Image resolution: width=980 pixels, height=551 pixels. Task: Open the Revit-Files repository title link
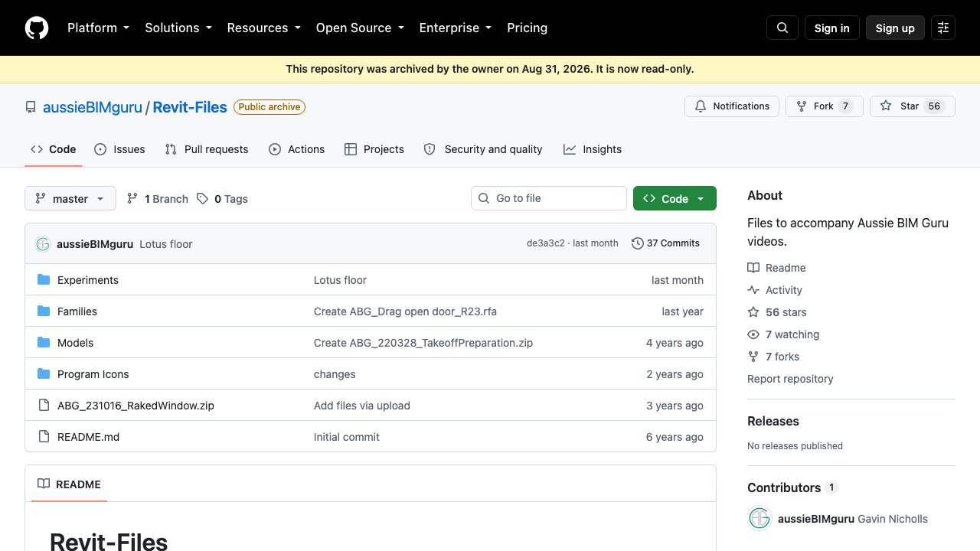(190, 107)
